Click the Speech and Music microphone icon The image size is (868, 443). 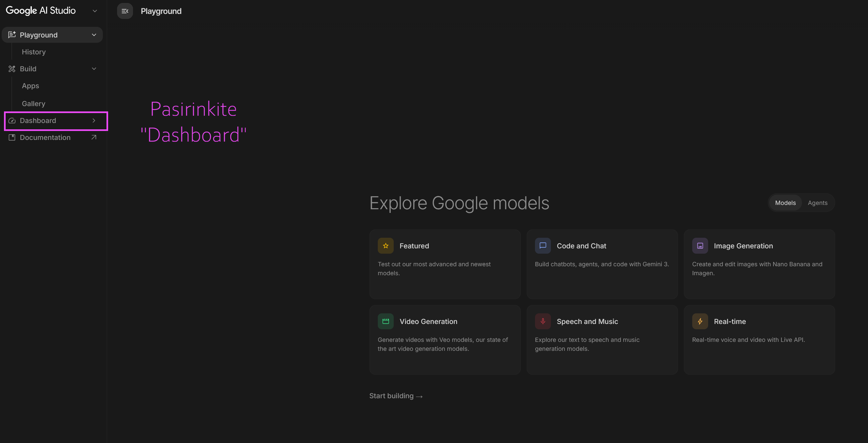(x=543, y=321)
